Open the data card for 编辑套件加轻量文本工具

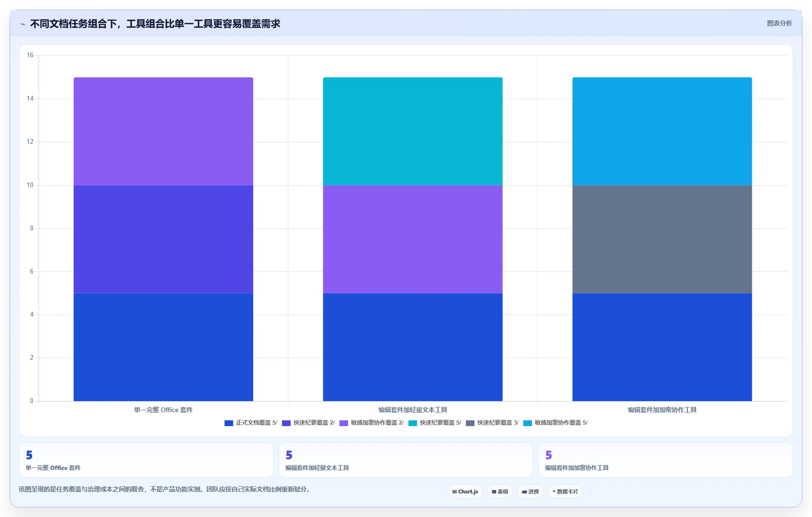406,460
